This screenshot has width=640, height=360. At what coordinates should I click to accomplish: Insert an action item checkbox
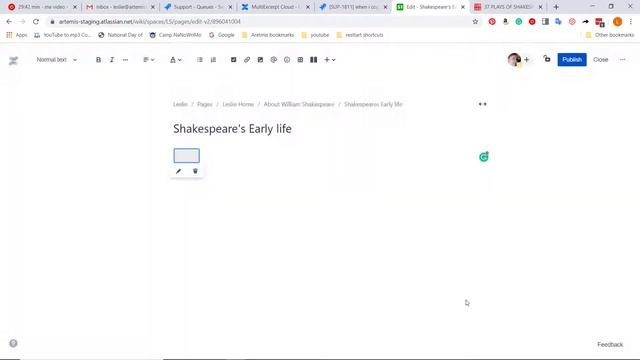point(233,60)
